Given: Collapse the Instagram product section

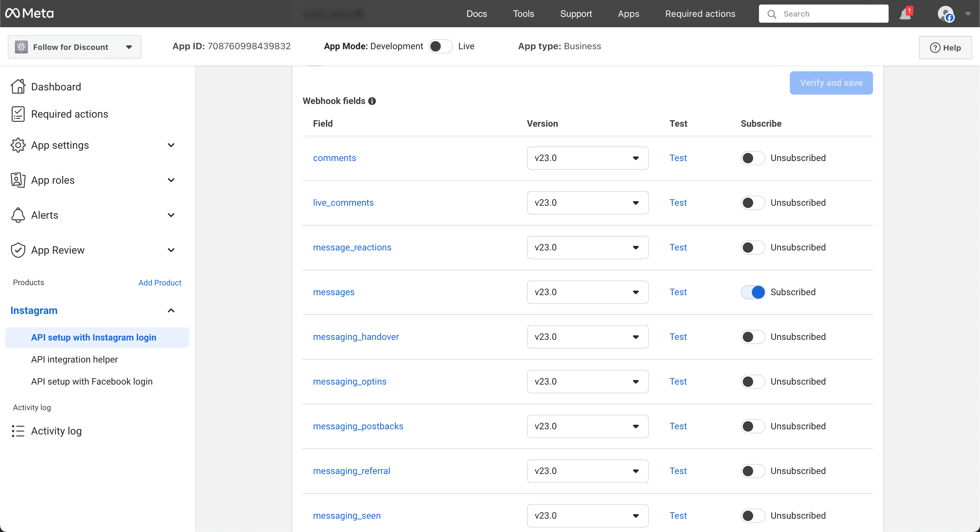Looking at the screenshot, I should click(171, 311).
